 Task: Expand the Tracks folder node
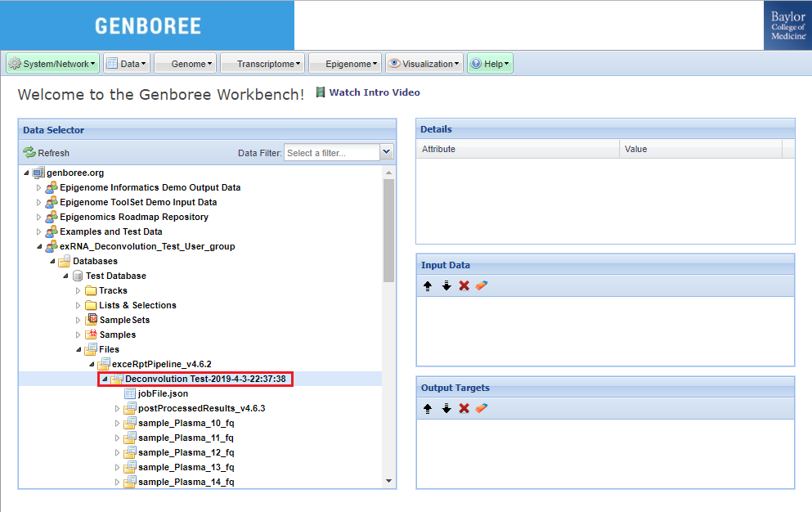pos(78,291)
